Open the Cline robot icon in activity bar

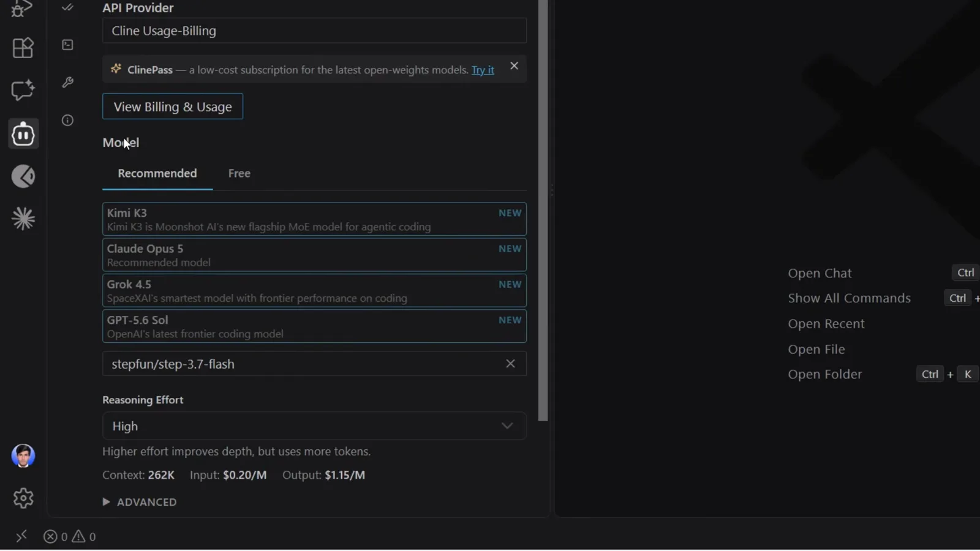click(23, 134)
